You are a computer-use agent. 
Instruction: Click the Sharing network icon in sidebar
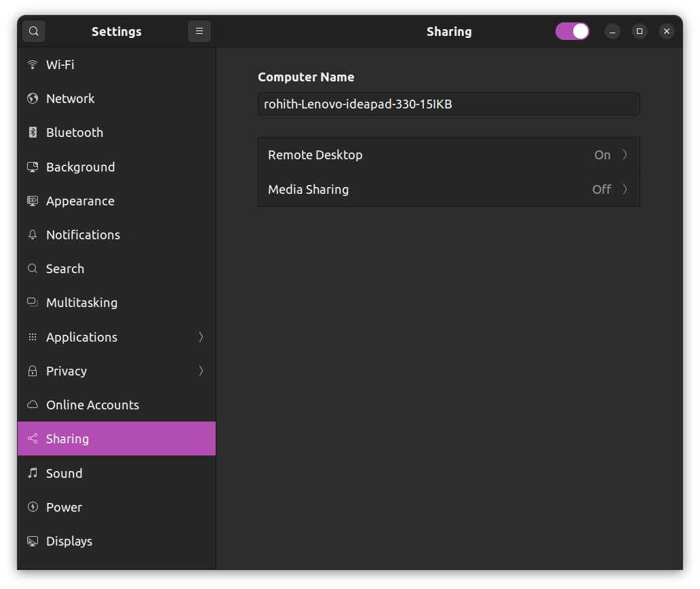tap(32, 439)
